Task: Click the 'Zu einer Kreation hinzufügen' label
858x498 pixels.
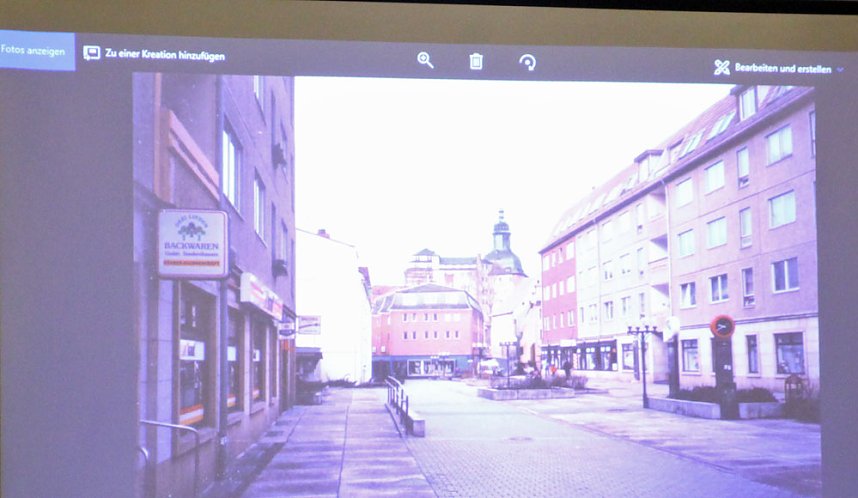Action: (165, 55)
